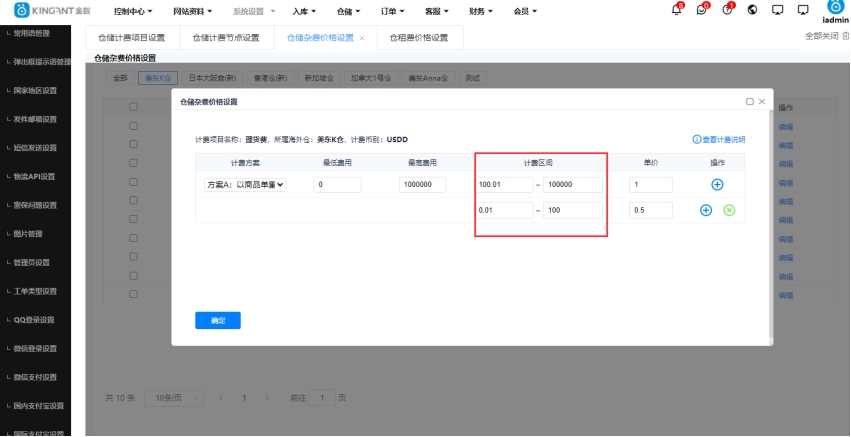Switch to the 仓租费价格设置 tab
This screenshot has height=437, width=851.
[x=419, y=38]
